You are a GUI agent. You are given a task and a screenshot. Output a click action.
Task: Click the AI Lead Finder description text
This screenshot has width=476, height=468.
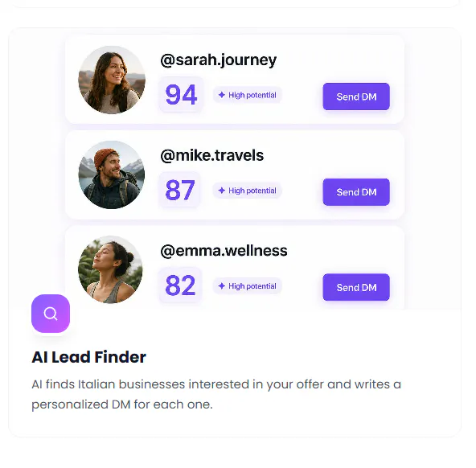pos(216,394)
